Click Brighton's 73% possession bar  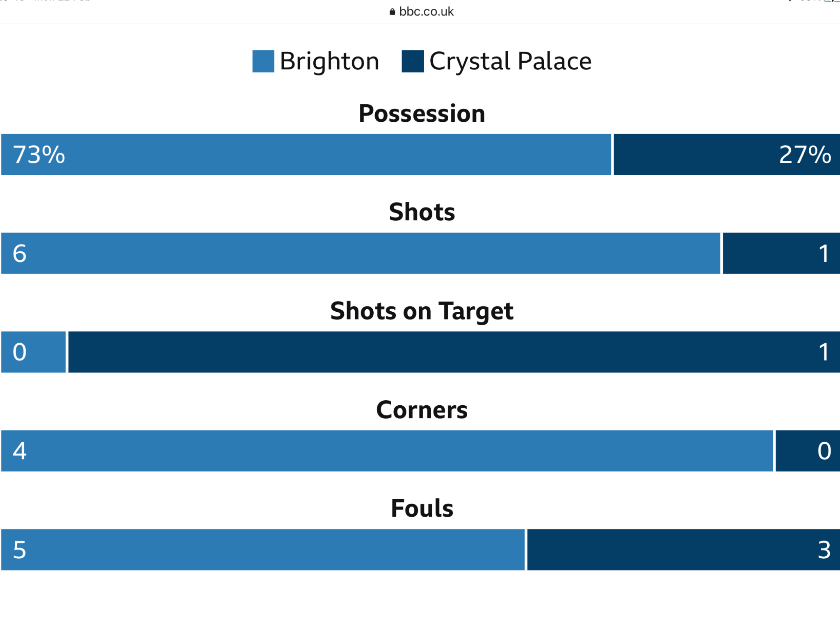(306, 154)
